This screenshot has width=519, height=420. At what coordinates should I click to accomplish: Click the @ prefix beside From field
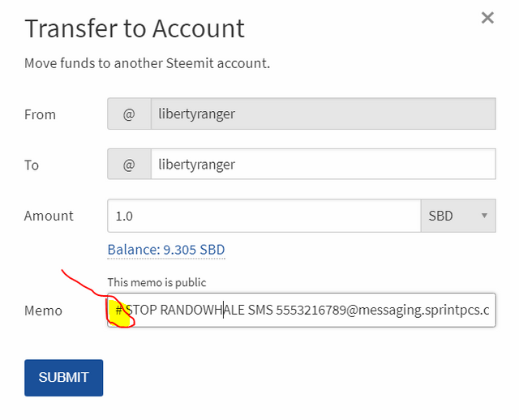[129, 114]
